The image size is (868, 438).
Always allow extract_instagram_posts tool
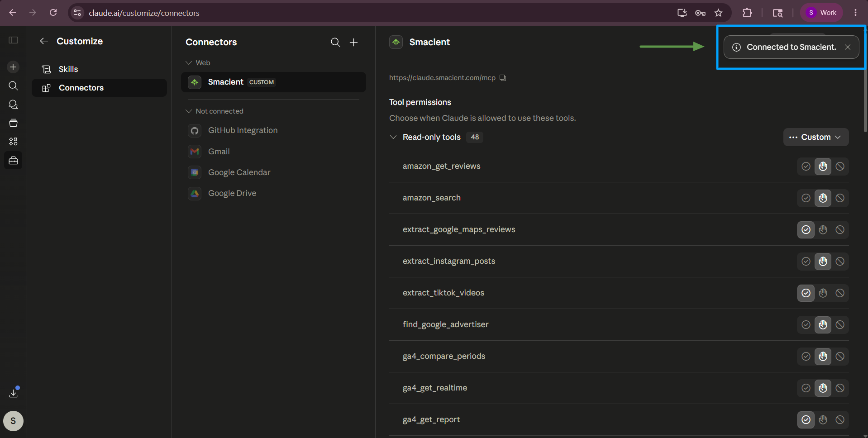806,262
